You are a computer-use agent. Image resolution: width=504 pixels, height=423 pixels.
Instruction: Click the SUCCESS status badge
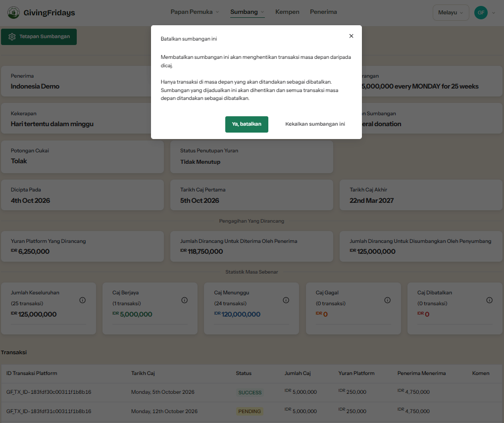coord(250,392)
